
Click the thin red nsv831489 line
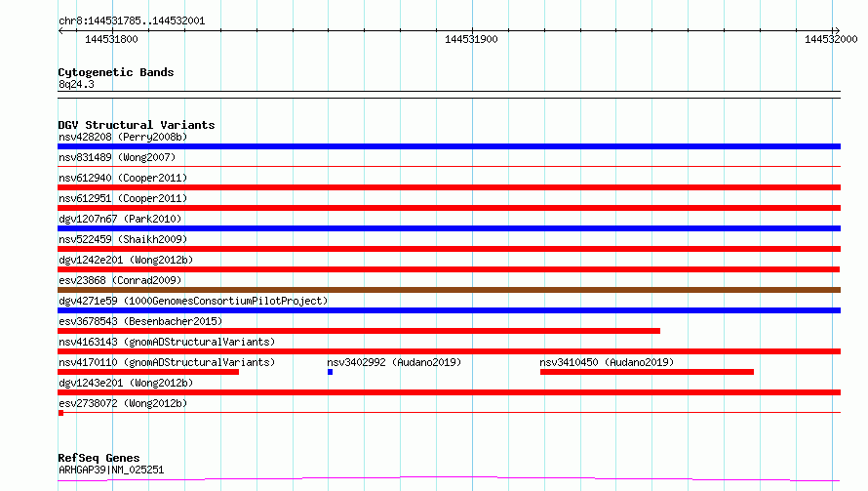click(x=449, y=166)
